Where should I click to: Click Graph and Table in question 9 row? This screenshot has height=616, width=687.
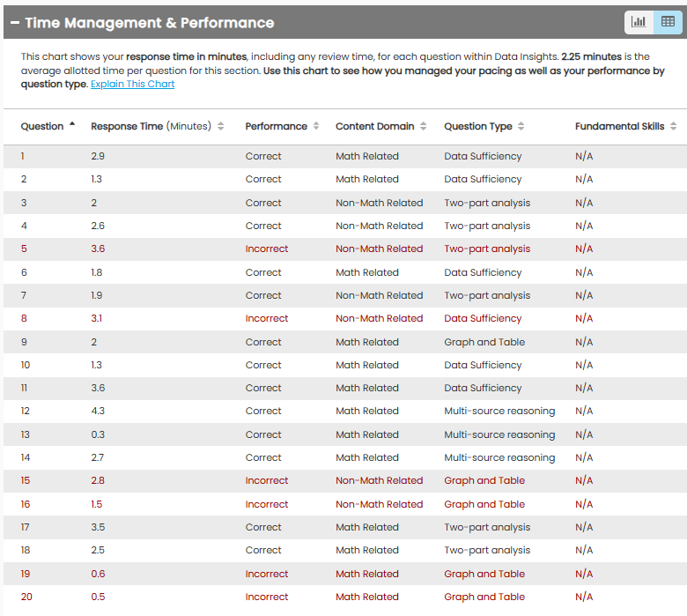pos(484,342)
